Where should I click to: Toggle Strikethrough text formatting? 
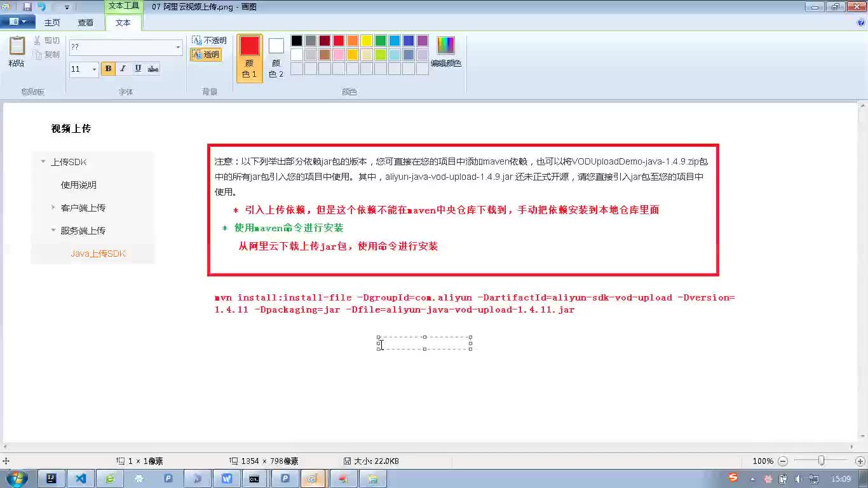(x=153, y=69)
